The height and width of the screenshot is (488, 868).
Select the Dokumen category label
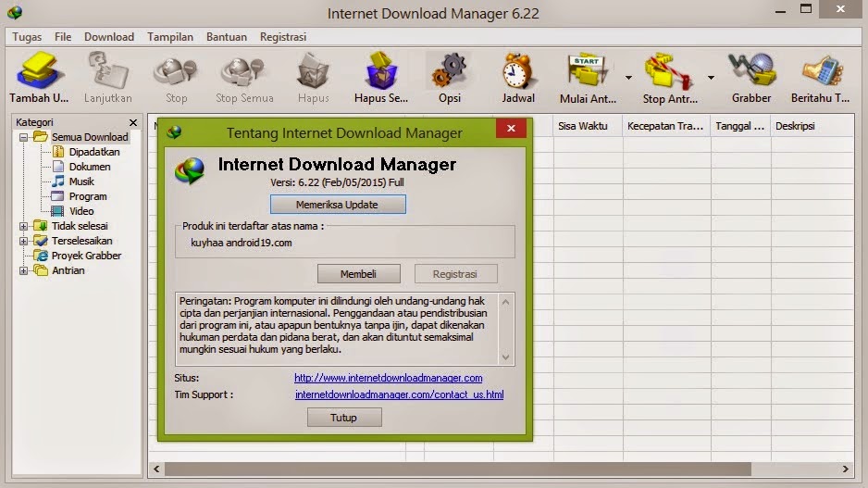(x=90, y=166)
